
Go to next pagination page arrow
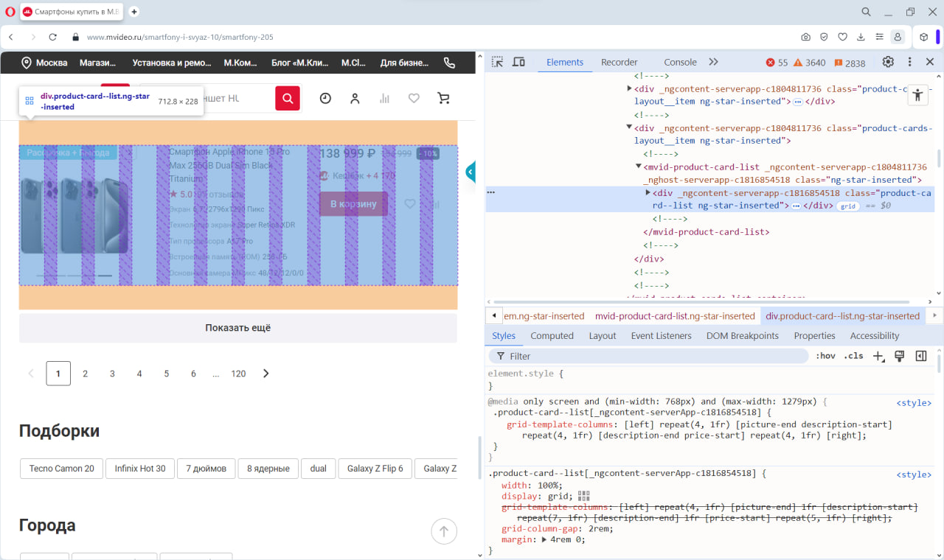(x=265, y=374)
